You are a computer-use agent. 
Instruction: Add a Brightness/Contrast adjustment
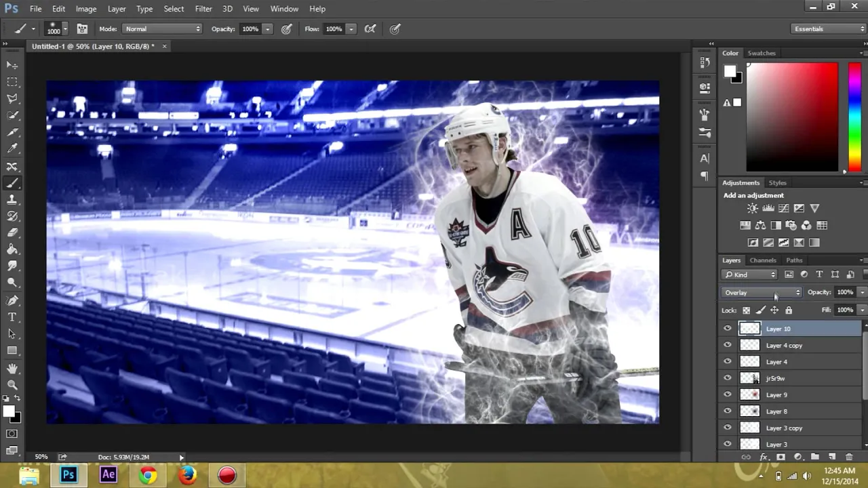pyautogui.click(x=753, y=209)
